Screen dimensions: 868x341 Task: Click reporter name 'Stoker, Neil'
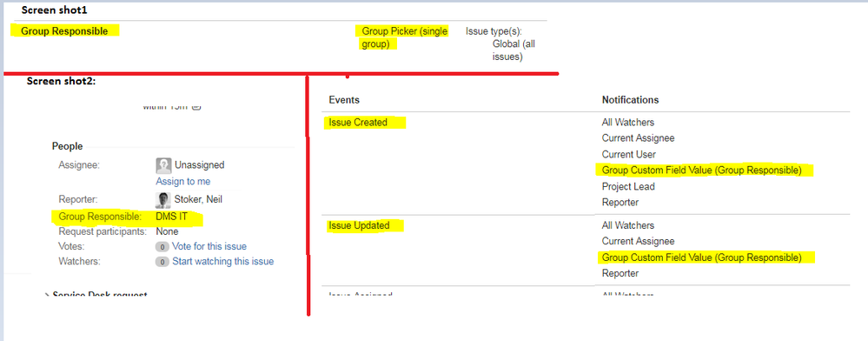click(x=198, y=199)
